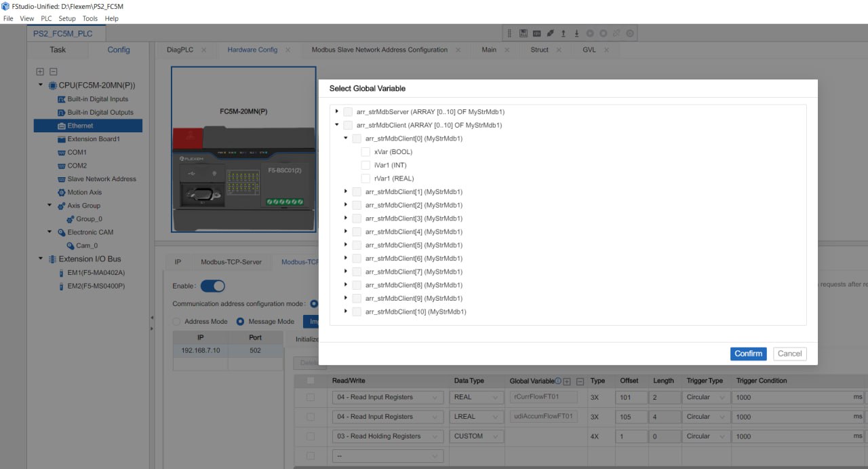
Task: Click the download arrow icon in top toolbar
Action: [x=576, y=33]
